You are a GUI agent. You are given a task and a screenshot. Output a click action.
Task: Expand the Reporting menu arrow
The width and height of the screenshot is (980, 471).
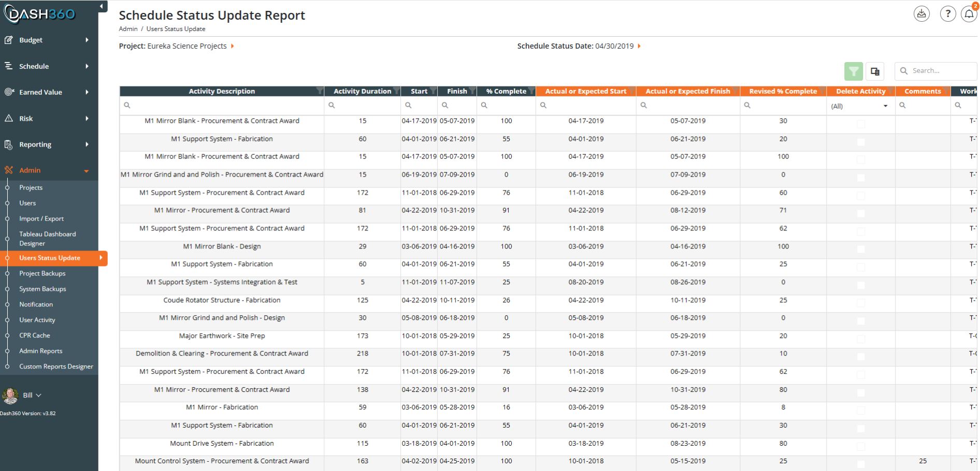point(87,144)
